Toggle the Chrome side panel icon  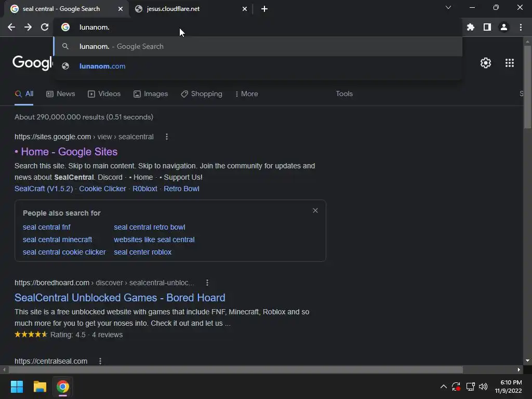click(x=487, y=27)
